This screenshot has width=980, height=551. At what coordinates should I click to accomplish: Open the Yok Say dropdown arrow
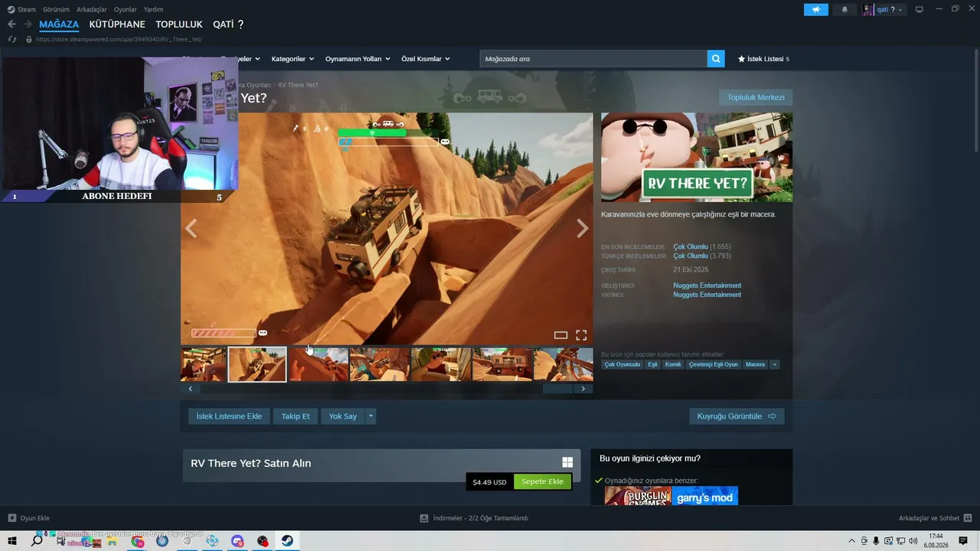[371, 416]
